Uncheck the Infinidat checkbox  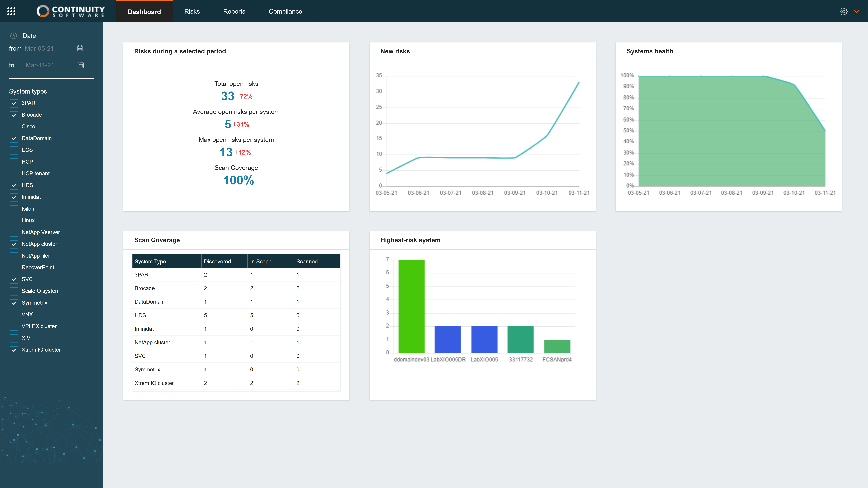point(14,197)
